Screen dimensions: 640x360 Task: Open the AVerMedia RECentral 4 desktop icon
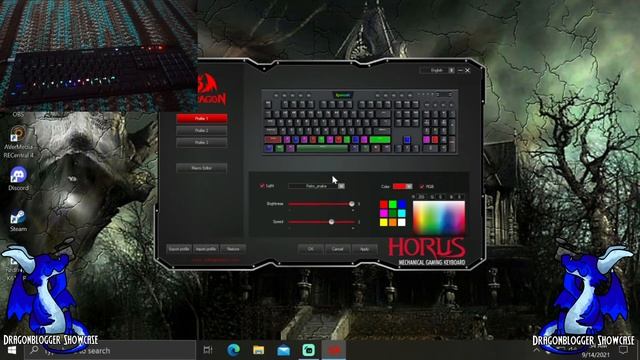click(18, 142)
